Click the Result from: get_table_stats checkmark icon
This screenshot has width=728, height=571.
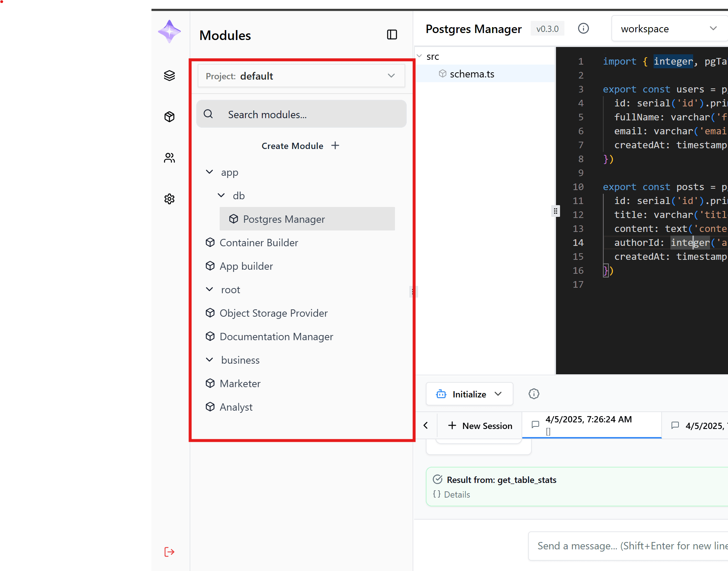[x=438, y=479]
